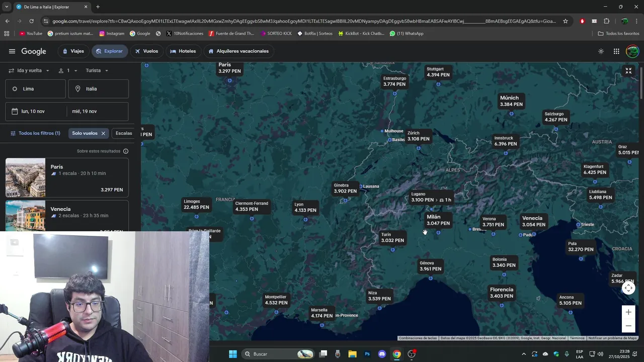Remove the Solo vuelos filter
The height and width of the screenshot is (362, 644).
coord(103,133)
